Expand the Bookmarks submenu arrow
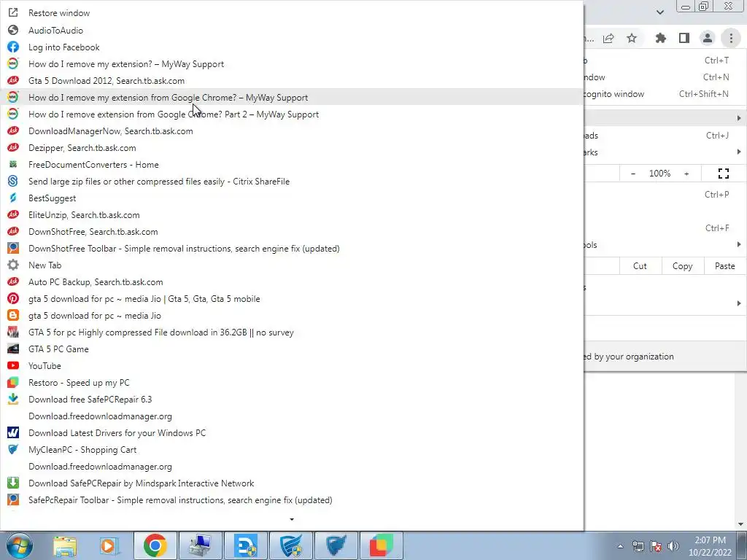Image resolution: width=747 pixels, height=560 pixels. pos(739,152)
